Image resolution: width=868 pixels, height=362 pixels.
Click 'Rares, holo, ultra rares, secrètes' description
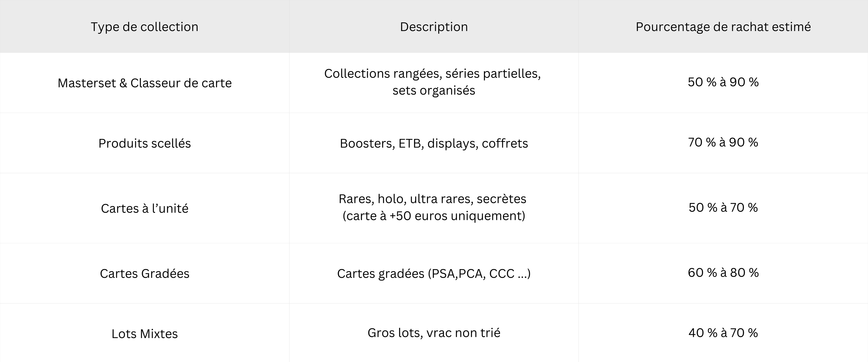(432, 199)
